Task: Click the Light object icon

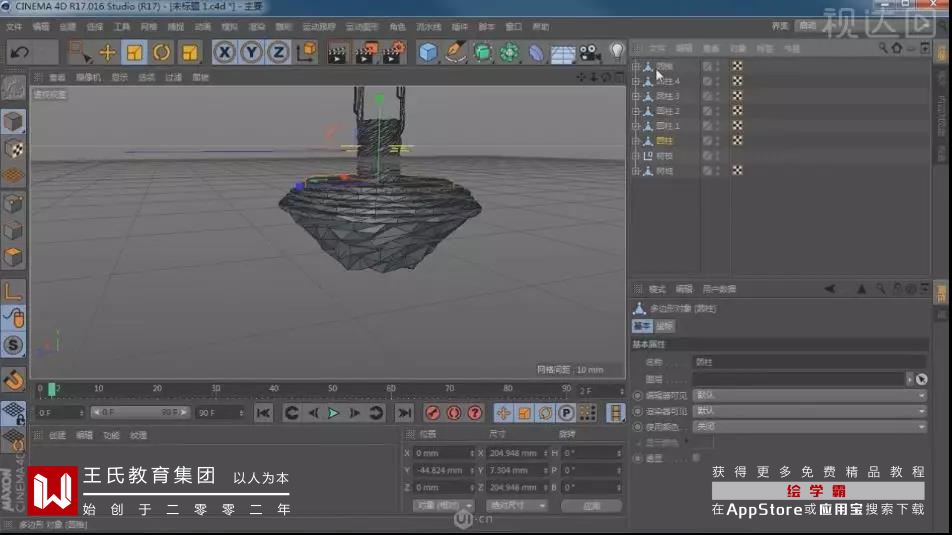Action: [x=617, y=52]
